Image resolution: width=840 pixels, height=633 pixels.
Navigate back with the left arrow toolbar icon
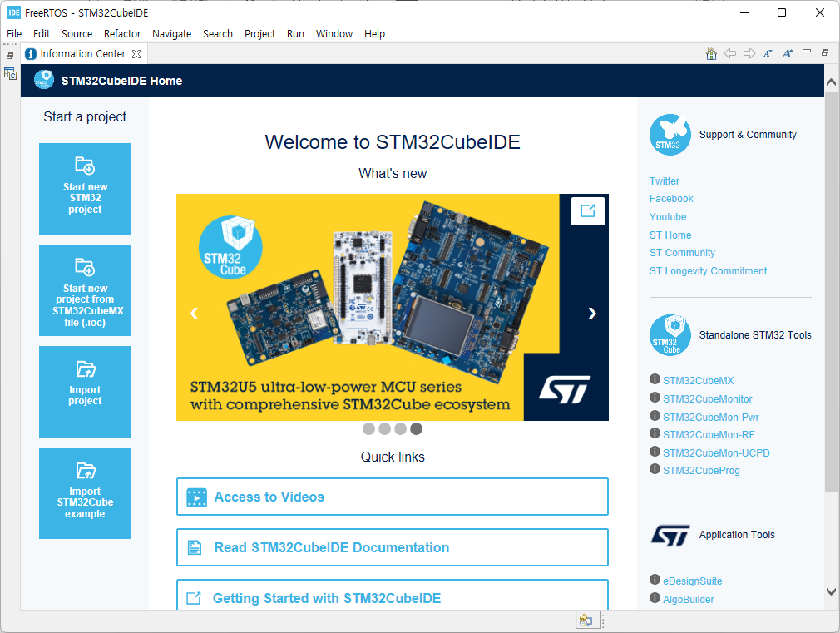729,53
